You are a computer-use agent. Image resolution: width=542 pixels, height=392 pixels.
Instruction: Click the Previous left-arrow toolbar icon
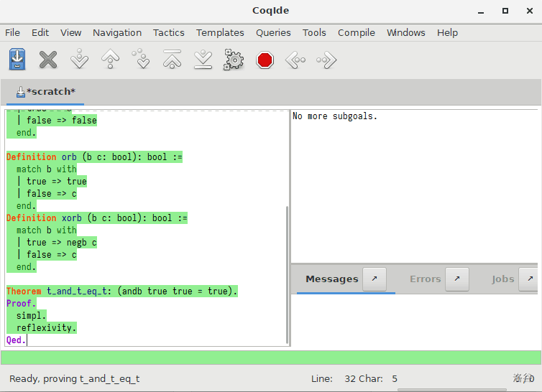[295, 60]
